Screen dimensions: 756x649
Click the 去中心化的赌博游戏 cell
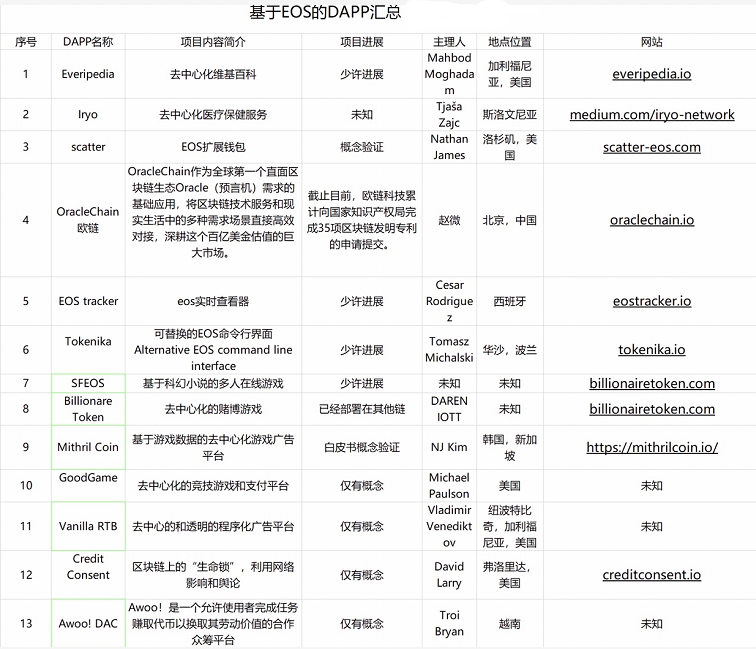click(213, 409)
